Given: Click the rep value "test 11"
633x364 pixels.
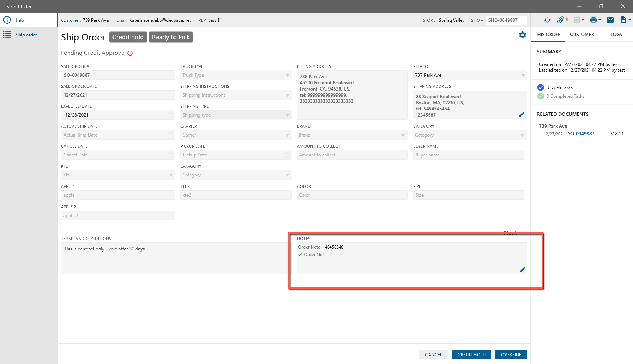Looking at the screenshot, I should tap(215, 20).
